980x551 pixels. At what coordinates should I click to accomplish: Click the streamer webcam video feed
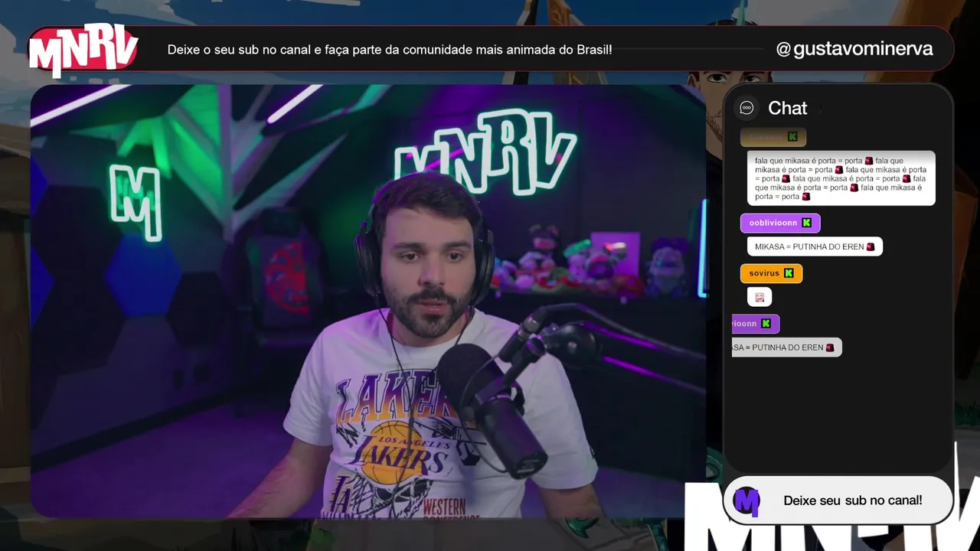pos(368,301)
